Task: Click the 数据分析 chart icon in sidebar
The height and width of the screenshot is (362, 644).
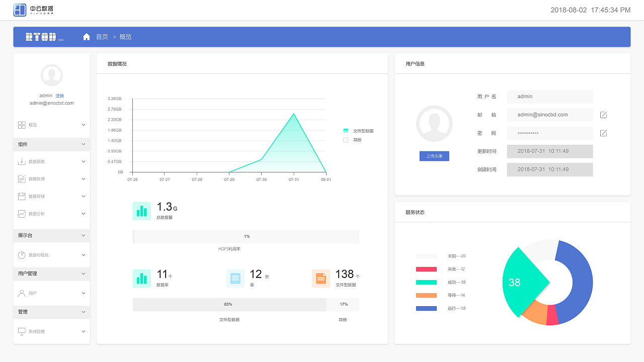Action: tap(22, 214)
